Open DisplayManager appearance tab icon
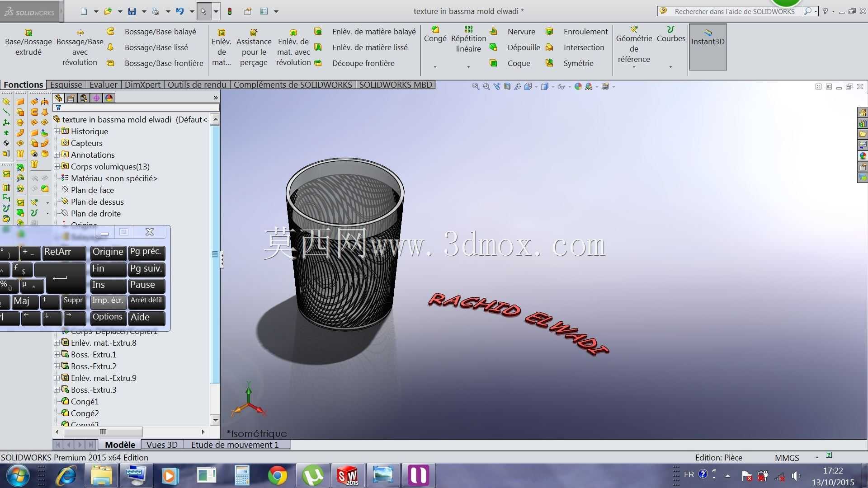 point(109,98)
